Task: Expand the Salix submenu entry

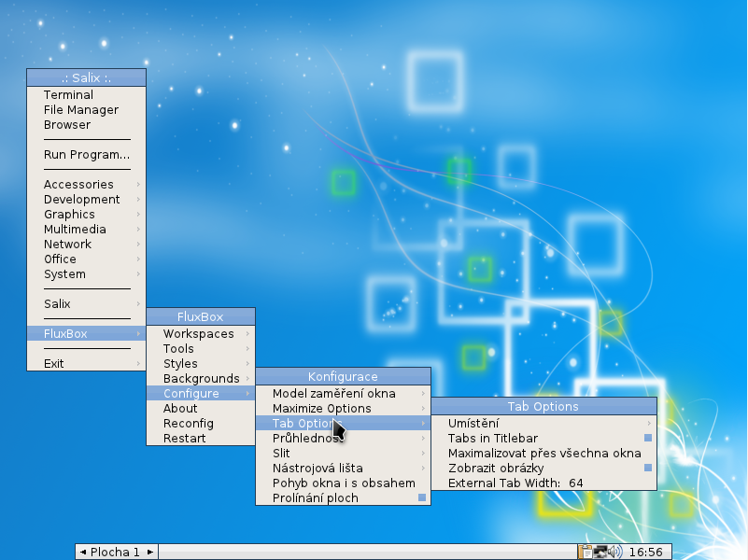Action: pyautogui.click(x=86, y=304)
